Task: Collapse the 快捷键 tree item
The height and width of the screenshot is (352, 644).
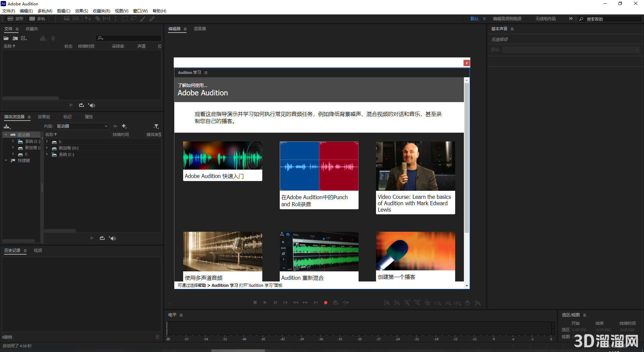Action: coord(6,160)
